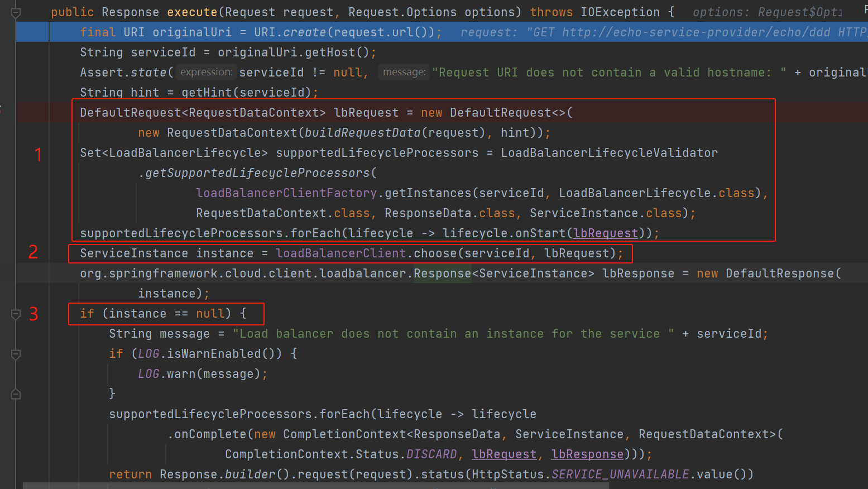Screen dimensions: 868x489
Task: Click the inline 'request: "GET http://echo-service-provider' debug value
Action: 664,32
